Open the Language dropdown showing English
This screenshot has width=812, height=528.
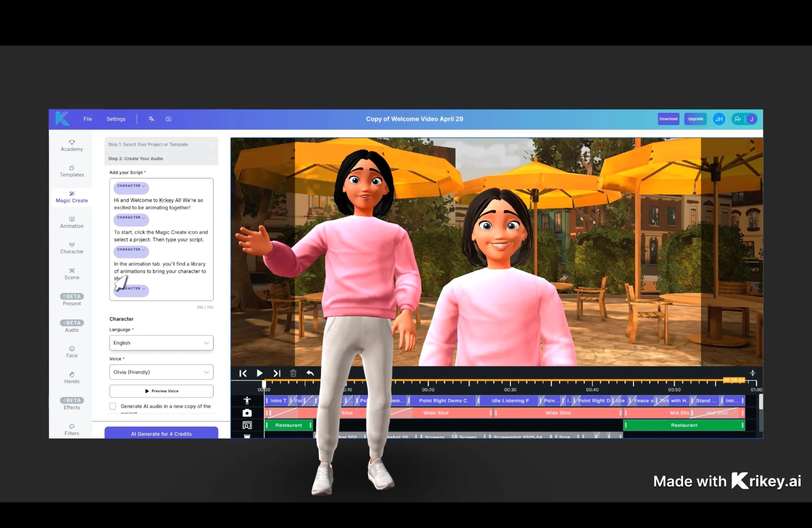tap(161, 343)
